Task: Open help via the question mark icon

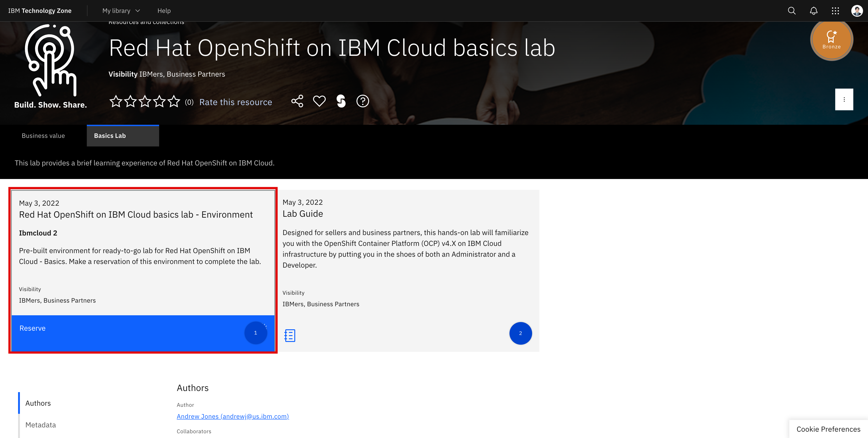Action: pyautogui.click(x=363, y=101)
